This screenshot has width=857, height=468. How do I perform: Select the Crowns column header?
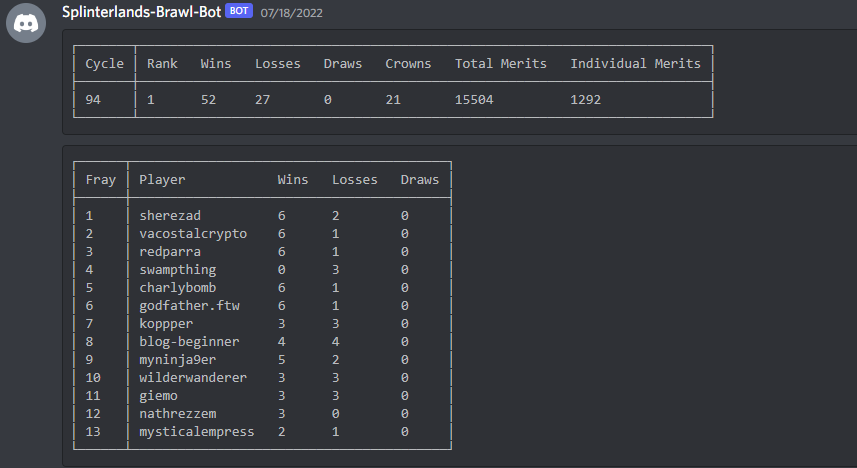coord(408,63)
